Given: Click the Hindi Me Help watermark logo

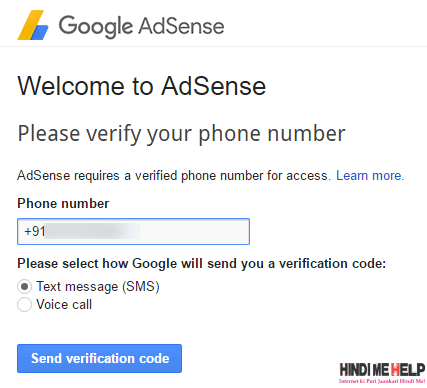Looking at the screenshot, I should [x=382, y=373].
